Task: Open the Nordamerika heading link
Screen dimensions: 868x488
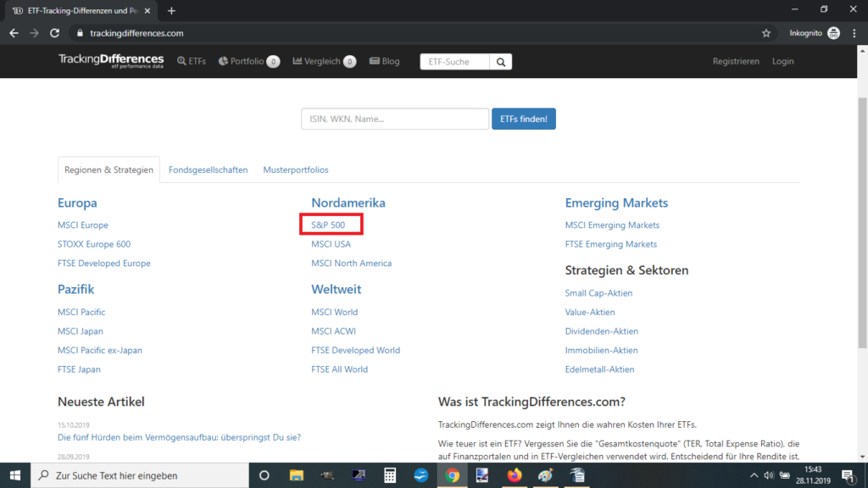Action: point(348,203)
